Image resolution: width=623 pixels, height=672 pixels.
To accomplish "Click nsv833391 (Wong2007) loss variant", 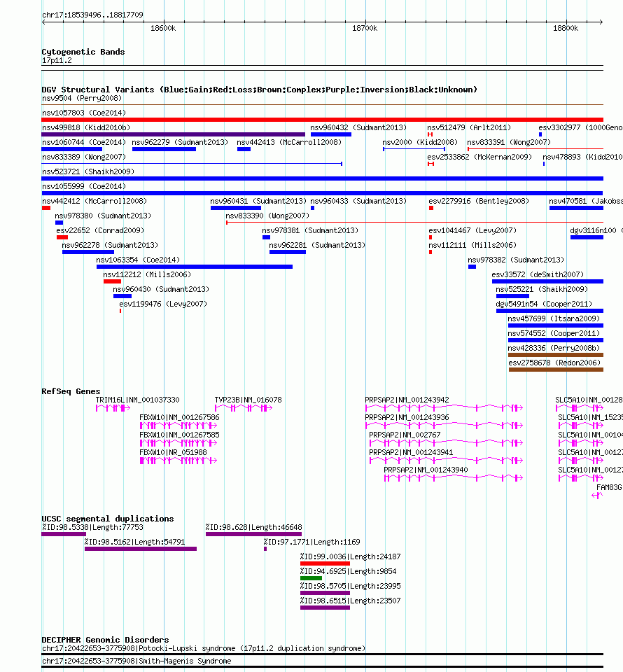I will [x=535, y=149].
